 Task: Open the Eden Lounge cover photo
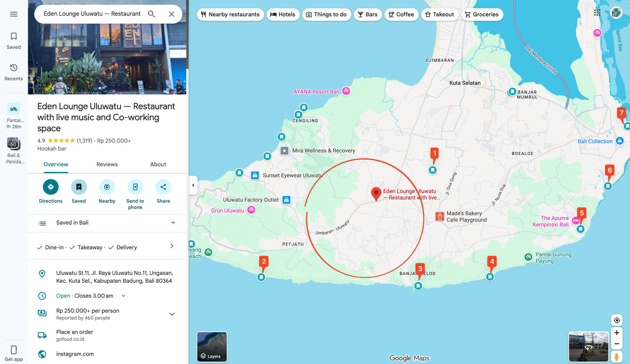pos(107,59)
